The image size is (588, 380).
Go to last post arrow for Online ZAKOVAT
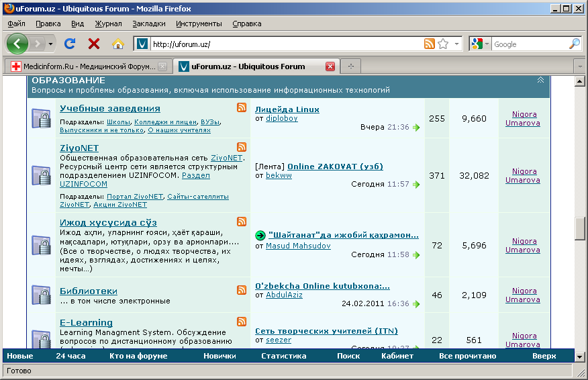click(416, 185)
